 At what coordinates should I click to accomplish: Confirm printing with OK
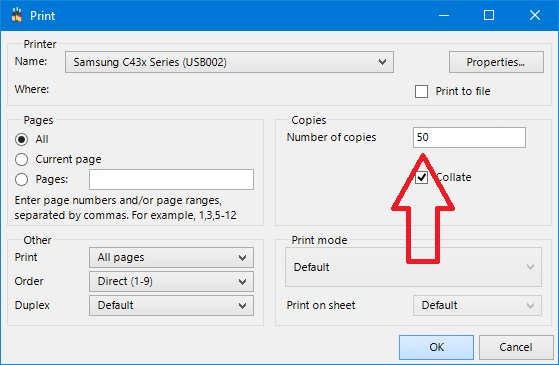pos(436,347)
